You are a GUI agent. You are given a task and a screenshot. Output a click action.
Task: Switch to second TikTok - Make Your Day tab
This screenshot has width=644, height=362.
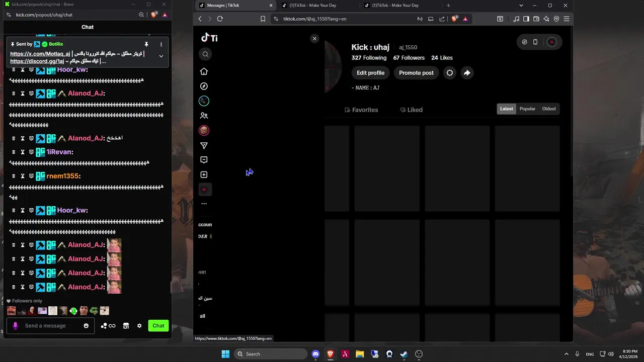coord(400,5)
